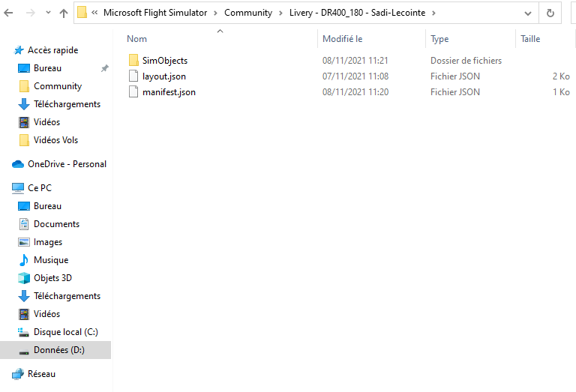Select the manifest.json file icon
This screenshot has width=576, height=392.
[133, 91]
